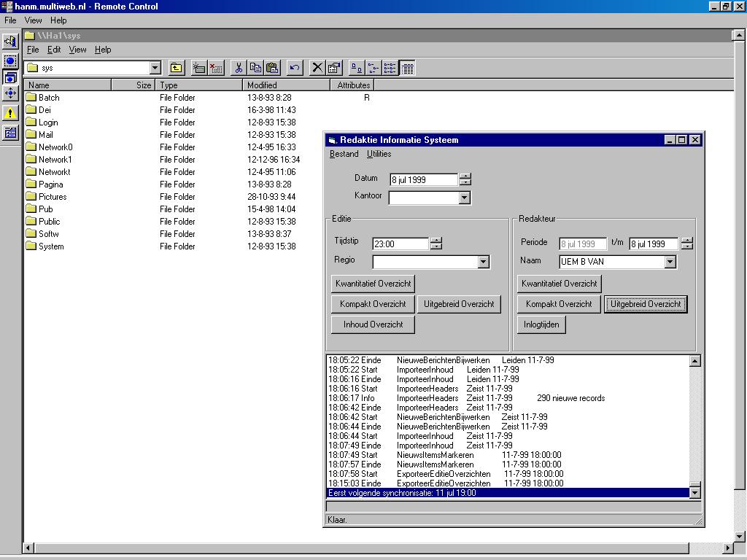747x560 pixels.
Task: Increase the Tijdstip value with up arrow
Action: [x=436, y=240]
